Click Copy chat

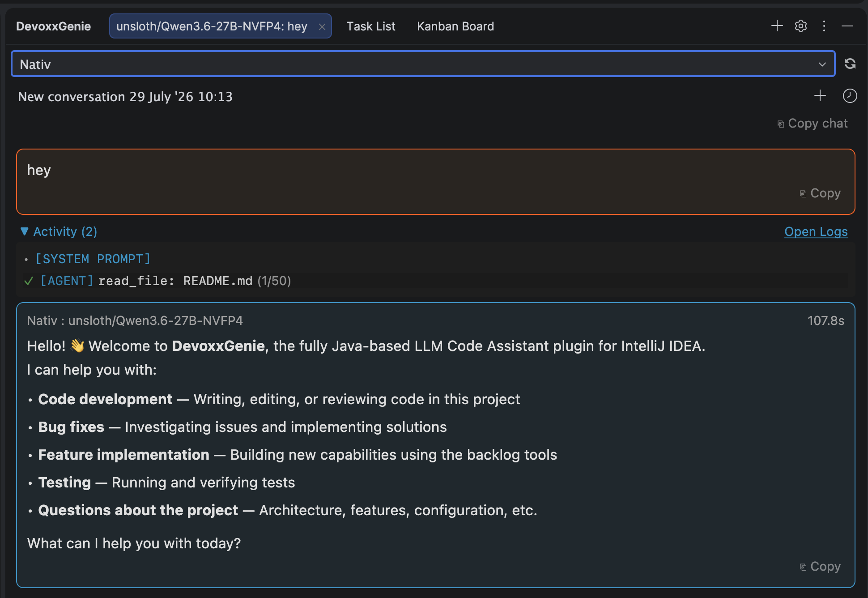tap(813, 124)
